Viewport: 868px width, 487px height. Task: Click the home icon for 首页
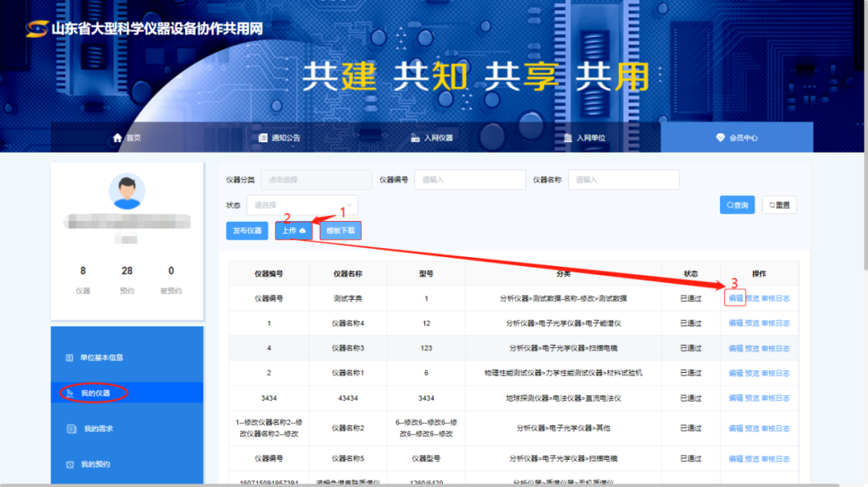tap(118, 137)
